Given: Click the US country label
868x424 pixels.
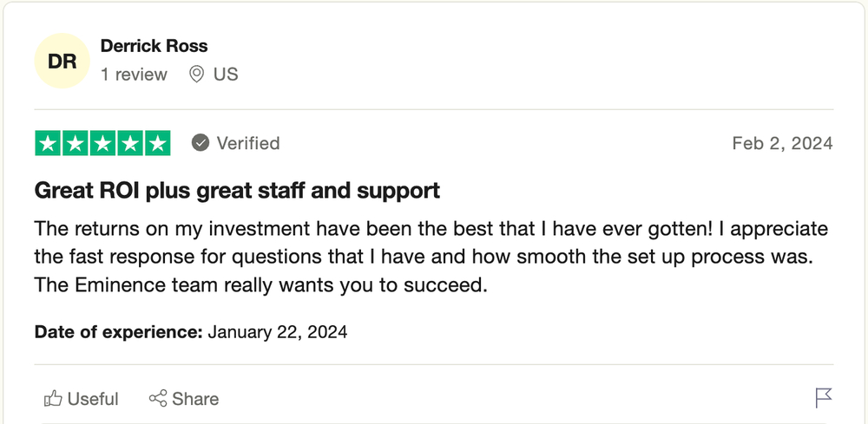Looking at the screenshot, I should click(226, 74).
